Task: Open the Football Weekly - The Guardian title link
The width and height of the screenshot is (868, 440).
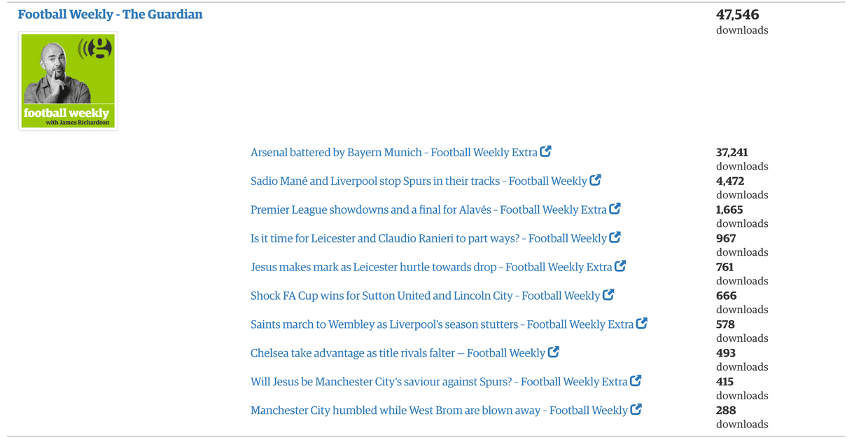Action: 110,15
